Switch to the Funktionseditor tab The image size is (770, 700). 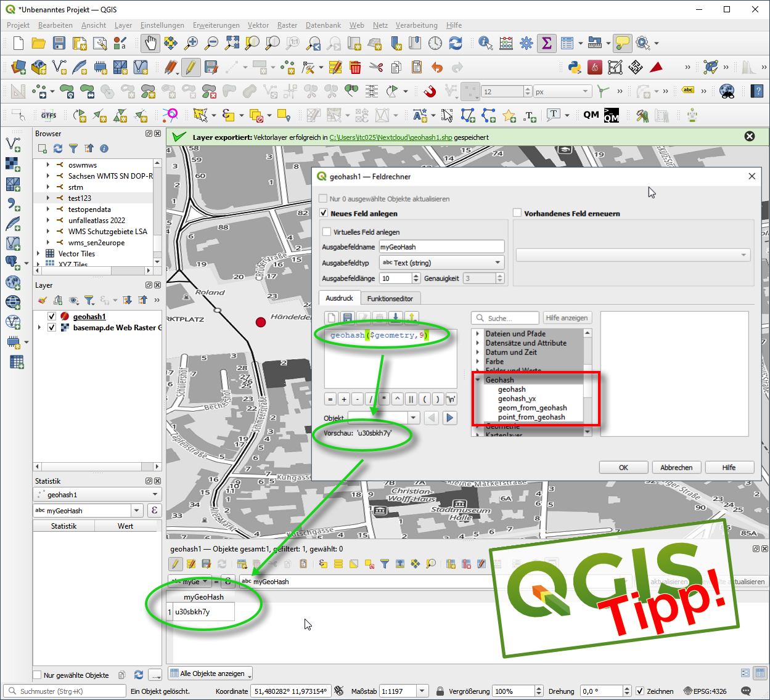point(390,298)
